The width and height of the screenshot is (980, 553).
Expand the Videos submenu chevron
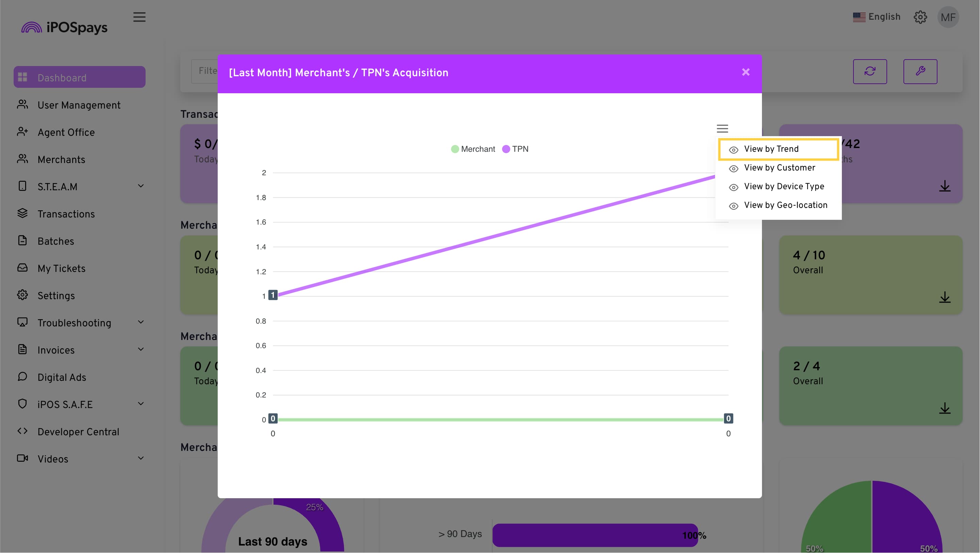coord(141,458)
